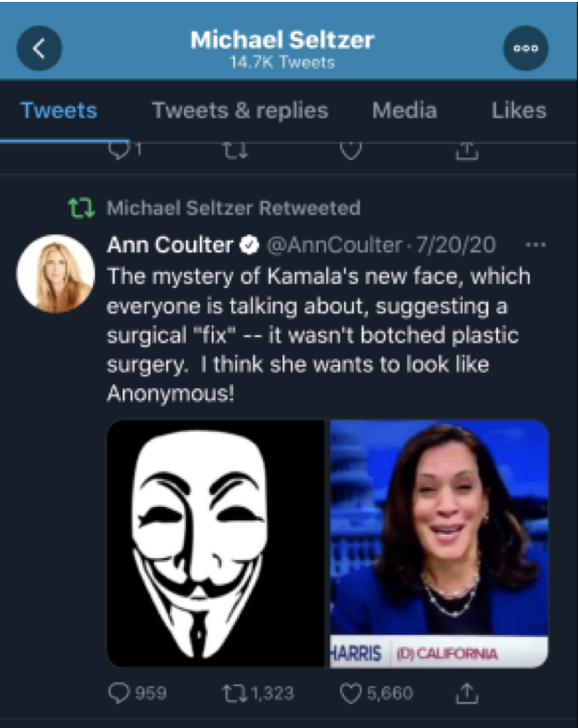This screenshot has height=728, width=578.
Task: Open the profile more-options circle button
Action: click(526, 49)
